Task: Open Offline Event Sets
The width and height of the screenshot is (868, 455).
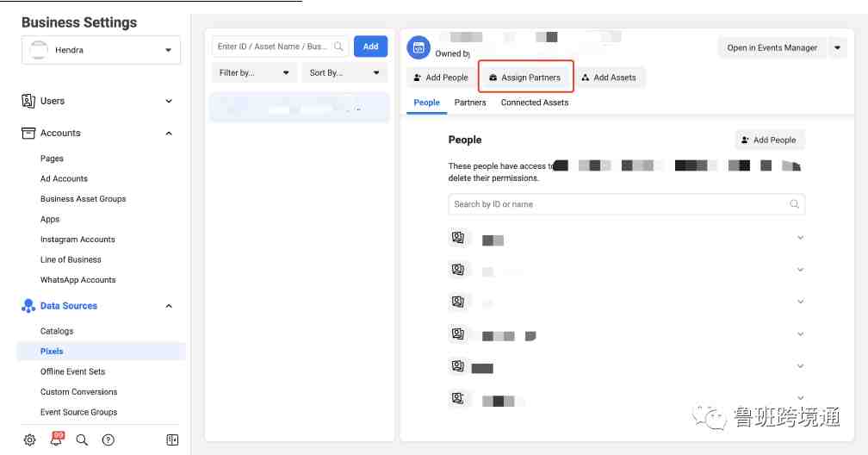Action: 72,372
